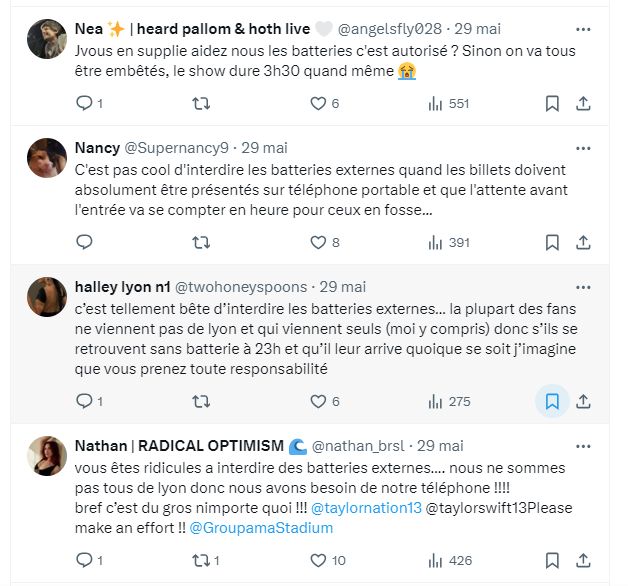This screenshot has height=586, width=628.
Task: Open Nathan's profile picture
Action: pyautogui.click(x=47, y=456)
